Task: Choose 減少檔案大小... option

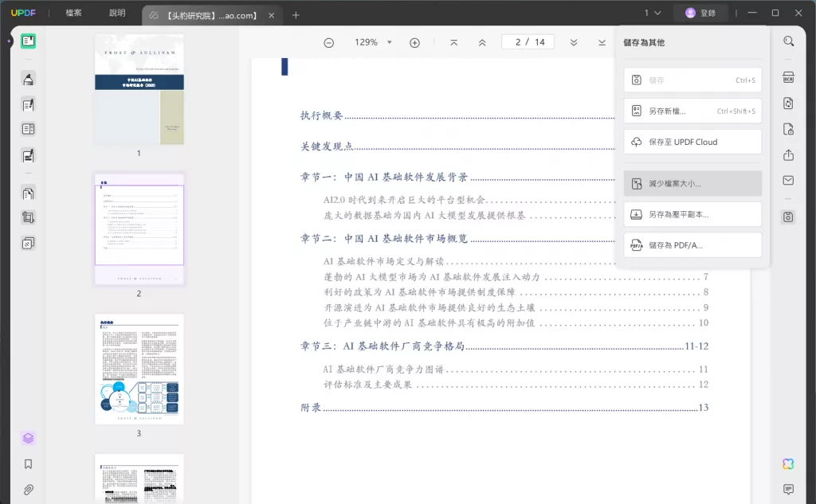Action: [692, 184]
